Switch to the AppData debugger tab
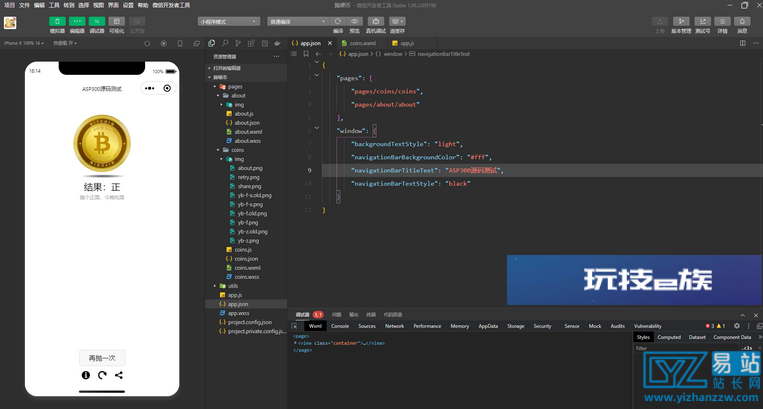 pyautogui.click(x=488, y=326)
